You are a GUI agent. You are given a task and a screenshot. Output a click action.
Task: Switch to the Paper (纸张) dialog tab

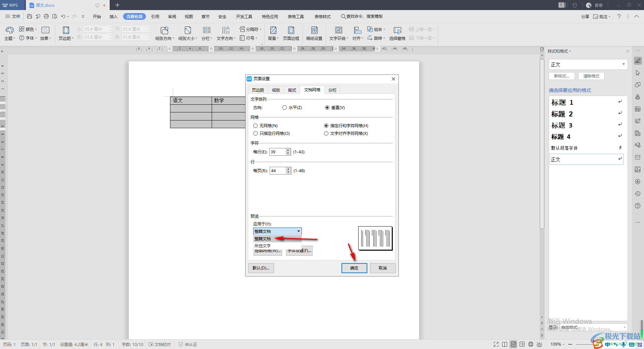pyautogui.click(x=276, y=90)
